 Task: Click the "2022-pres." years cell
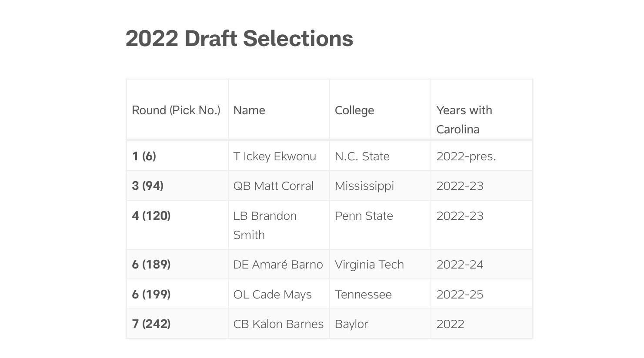pyautogui.click(x=466, y=156)
